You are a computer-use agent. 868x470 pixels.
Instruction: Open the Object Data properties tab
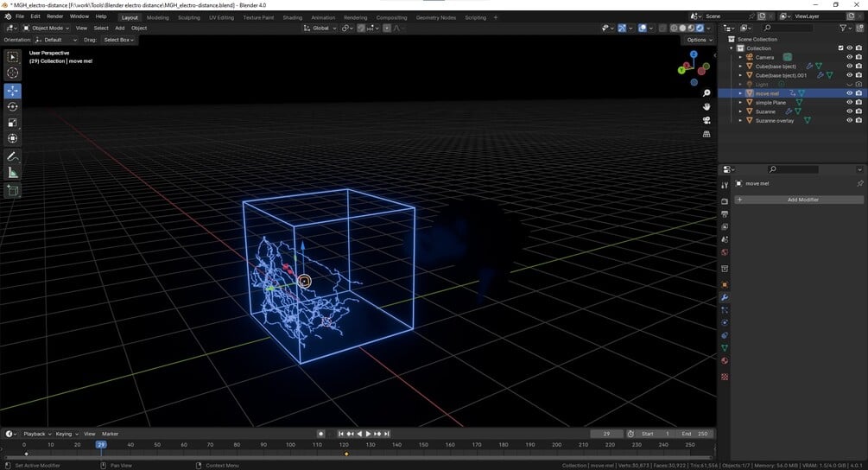coord(724,348)
